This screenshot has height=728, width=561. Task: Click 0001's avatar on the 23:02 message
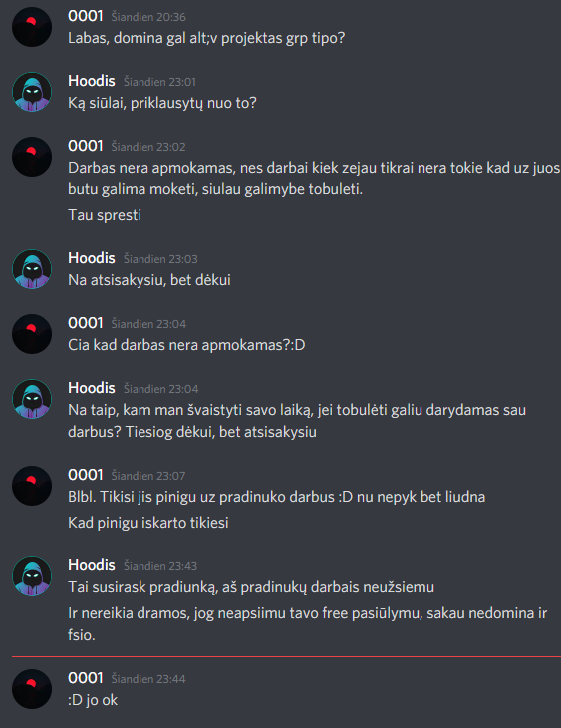[32, 157]
